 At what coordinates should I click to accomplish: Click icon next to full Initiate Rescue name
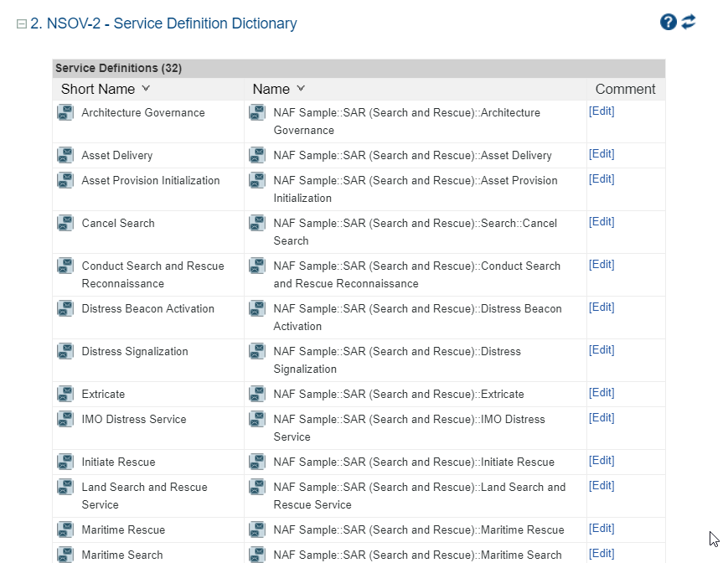tap(257, 462)
